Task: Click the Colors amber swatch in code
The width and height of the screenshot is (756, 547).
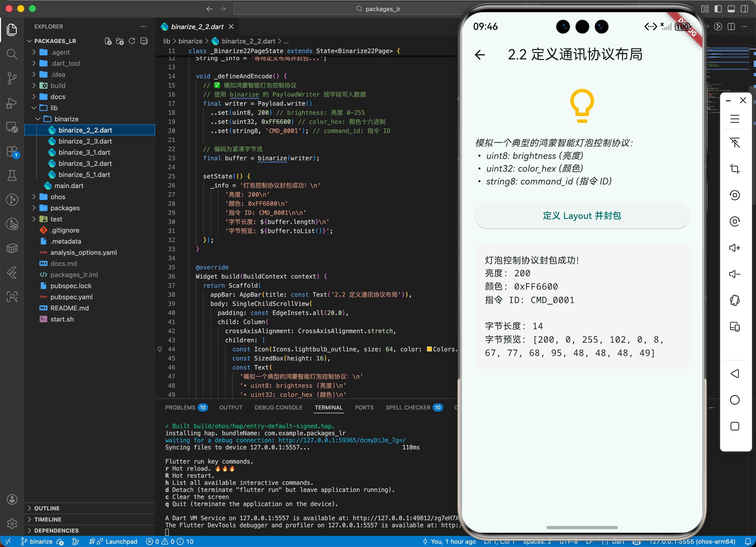Action: (429, 349)
